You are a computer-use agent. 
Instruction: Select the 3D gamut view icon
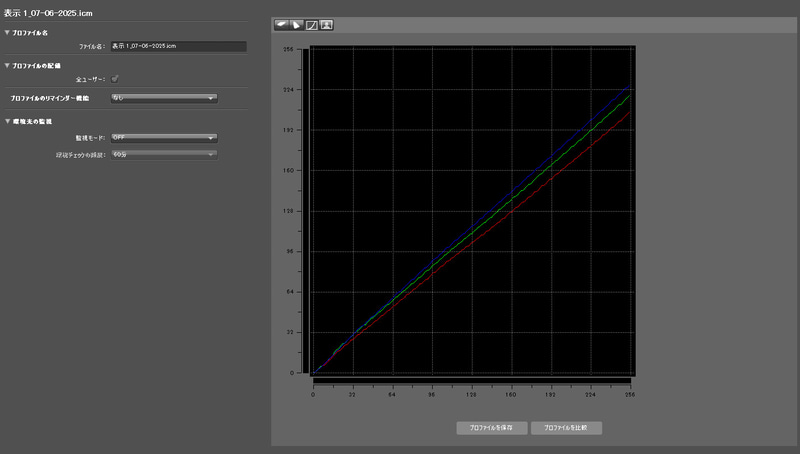(296, 24)
